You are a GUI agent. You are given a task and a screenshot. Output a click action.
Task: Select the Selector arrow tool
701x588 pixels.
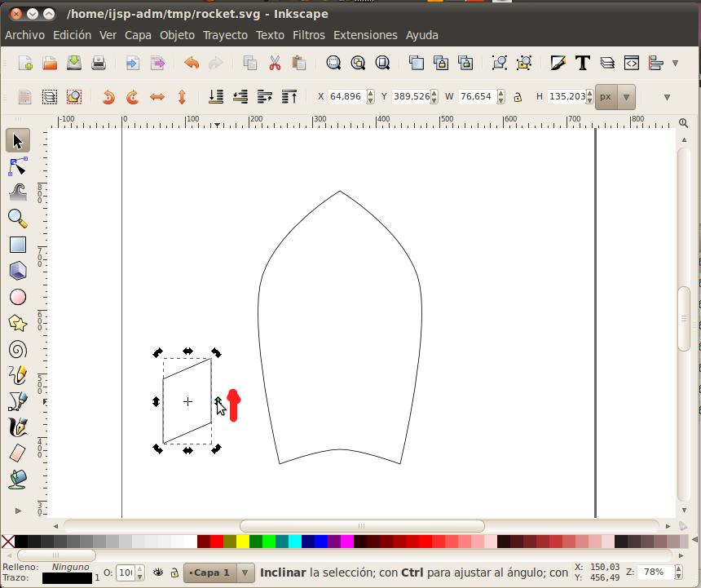[18, 141]
